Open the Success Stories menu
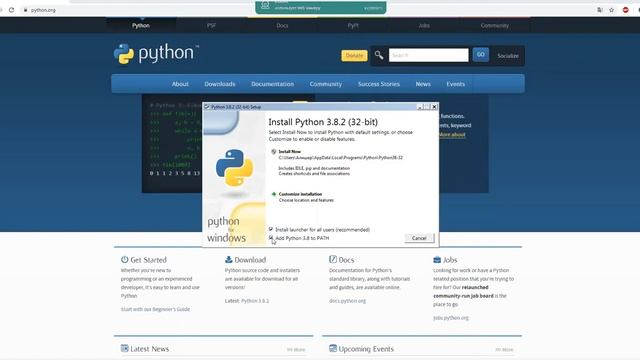640x360 pixels. click(x=379, y=84)
